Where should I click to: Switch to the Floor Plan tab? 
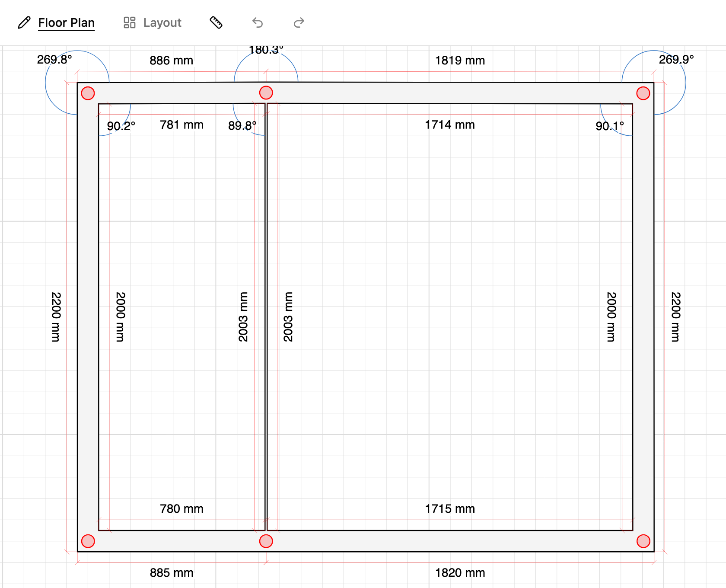(x=57, y=22)
